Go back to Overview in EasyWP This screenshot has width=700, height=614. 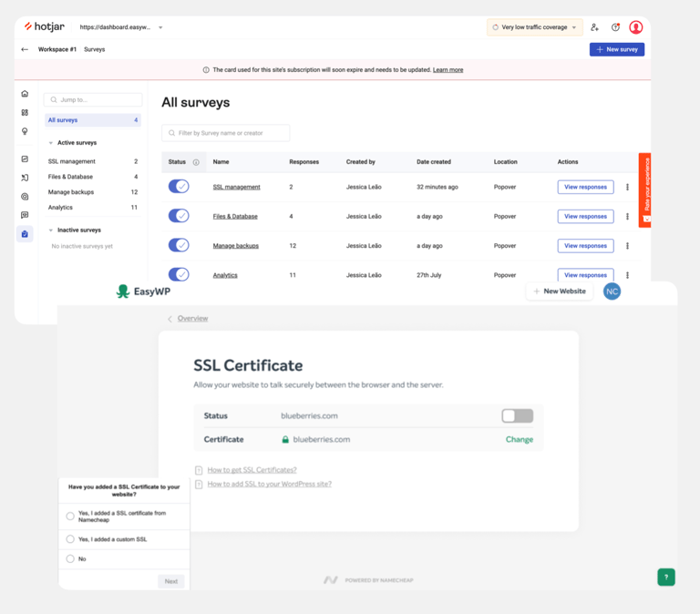(192, 319)
